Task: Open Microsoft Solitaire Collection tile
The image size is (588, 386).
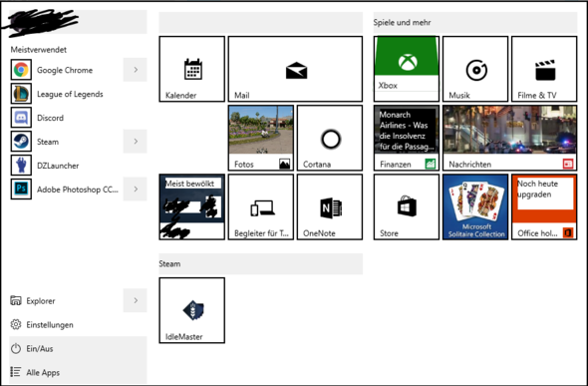Action: [475, 207]
